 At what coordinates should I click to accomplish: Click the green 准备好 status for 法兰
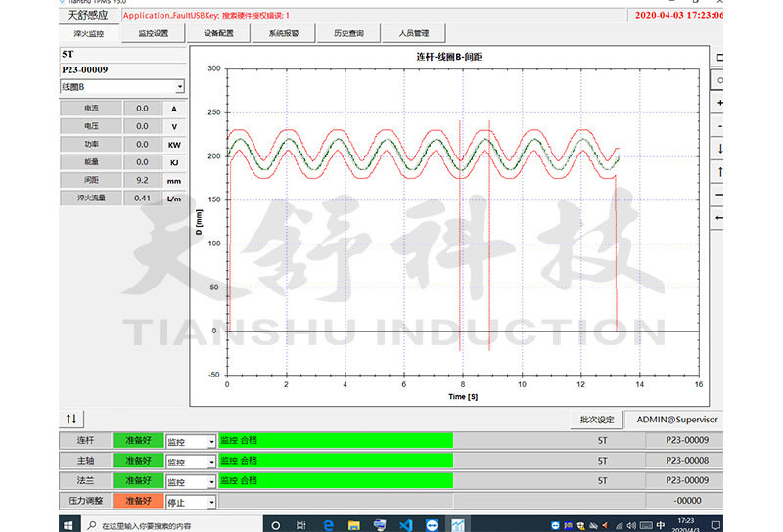coord(138,480)
